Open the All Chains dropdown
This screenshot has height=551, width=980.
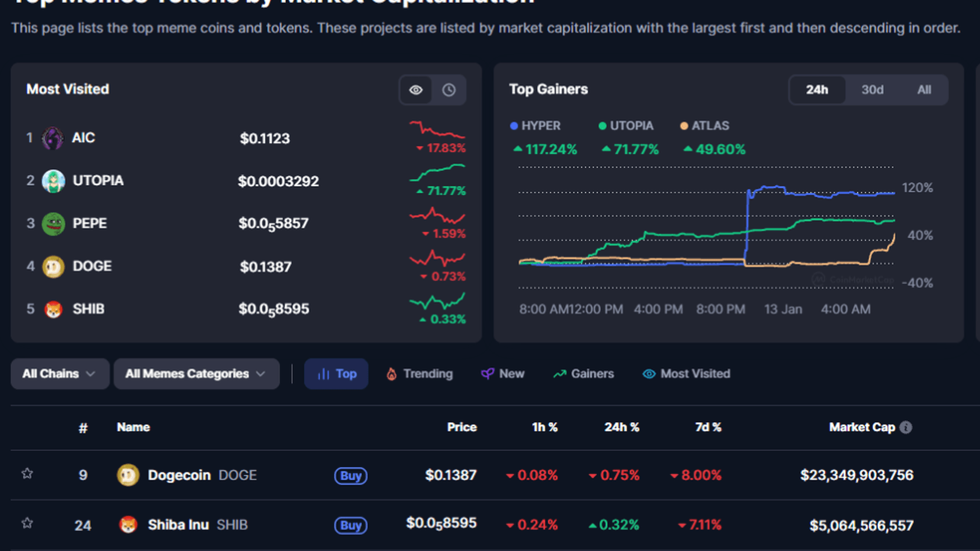58,374
